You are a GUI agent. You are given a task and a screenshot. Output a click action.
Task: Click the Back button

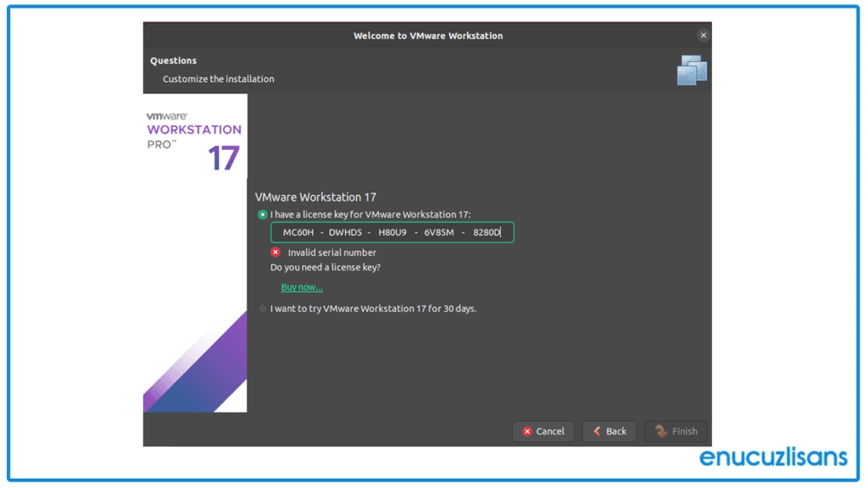609,430
